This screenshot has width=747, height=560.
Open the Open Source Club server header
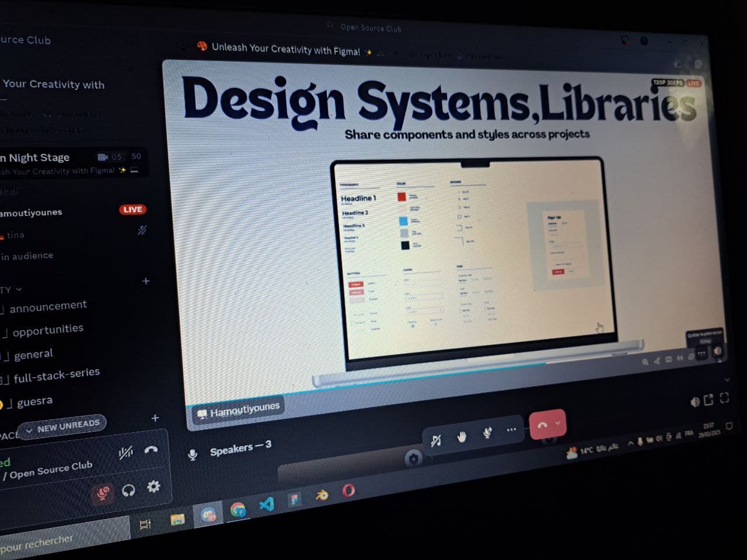[x=26, y=40]
